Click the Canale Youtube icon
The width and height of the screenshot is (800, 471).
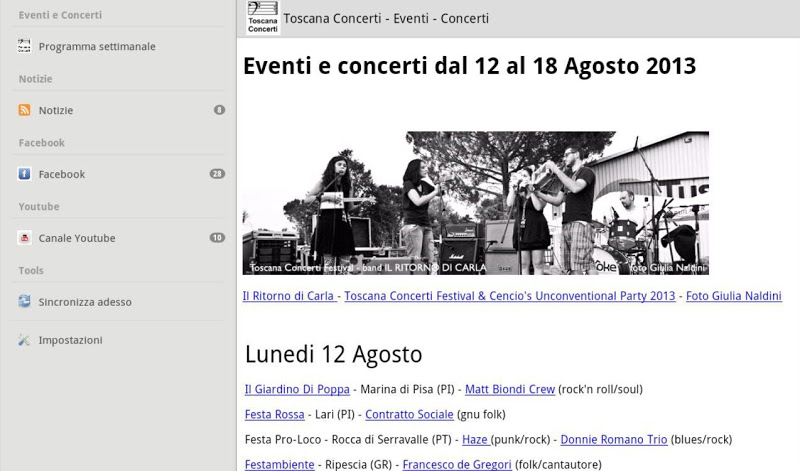click(24, 237)
